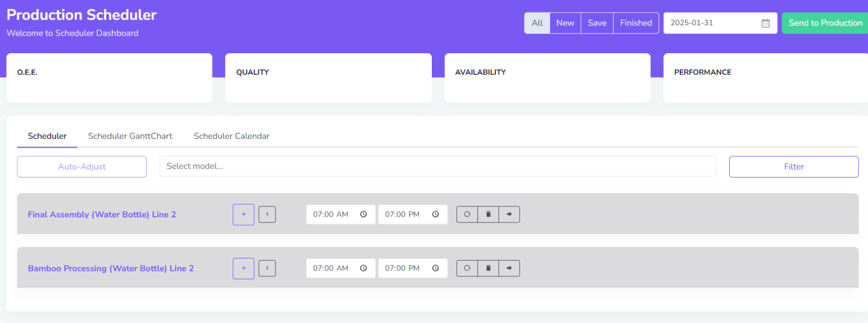The image size is (868, 323).
Task: Click Final Assembly 07:00 AM start time field
Action: pyautogui.click(x=331, y=214)
